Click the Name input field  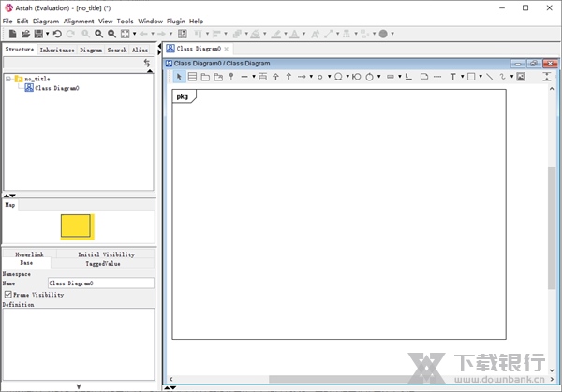tap(100, 283)
